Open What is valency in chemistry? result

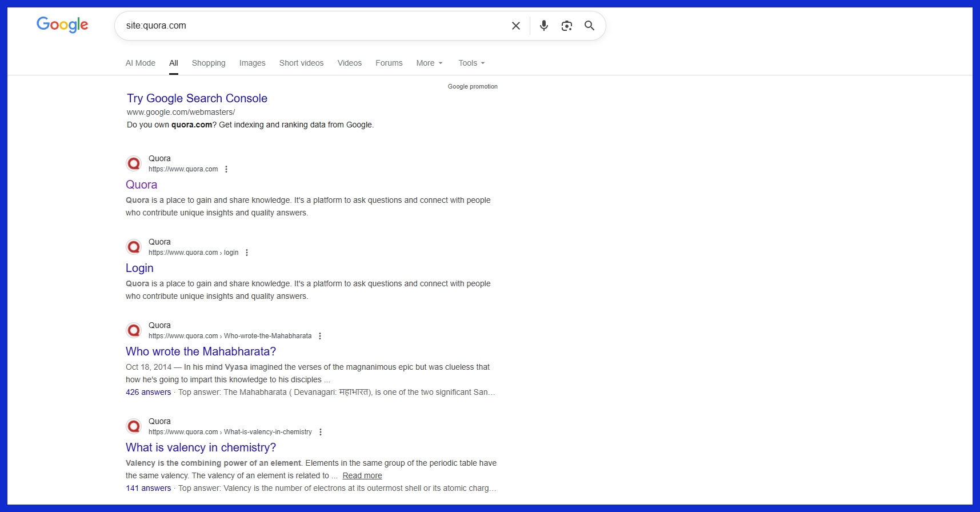(201, 447)
